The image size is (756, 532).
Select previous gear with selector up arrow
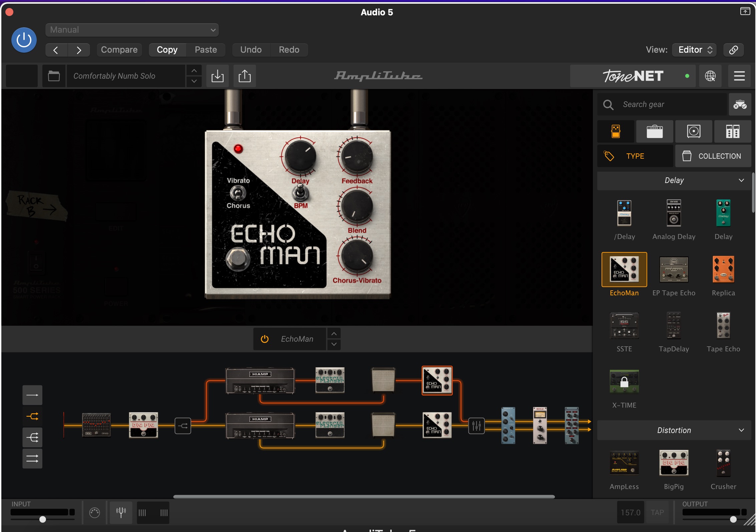click(334, 334)
